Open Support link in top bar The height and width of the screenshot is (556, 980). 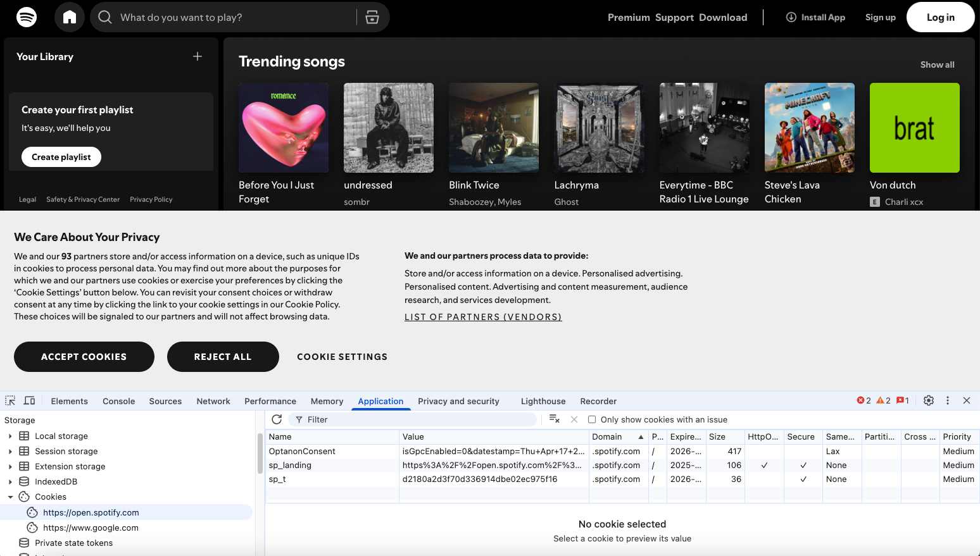674,17
